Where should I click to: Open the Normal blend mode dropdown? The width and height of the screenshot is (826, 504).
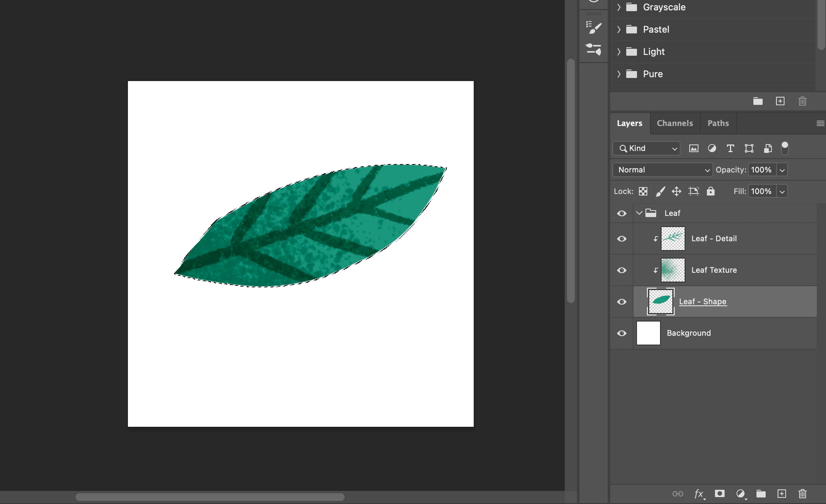tap(663, 170)
